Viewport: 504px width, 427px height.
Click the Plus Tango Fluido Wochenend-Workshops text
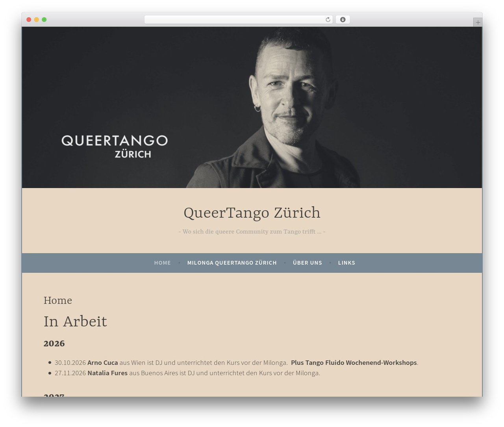(354, 362)
